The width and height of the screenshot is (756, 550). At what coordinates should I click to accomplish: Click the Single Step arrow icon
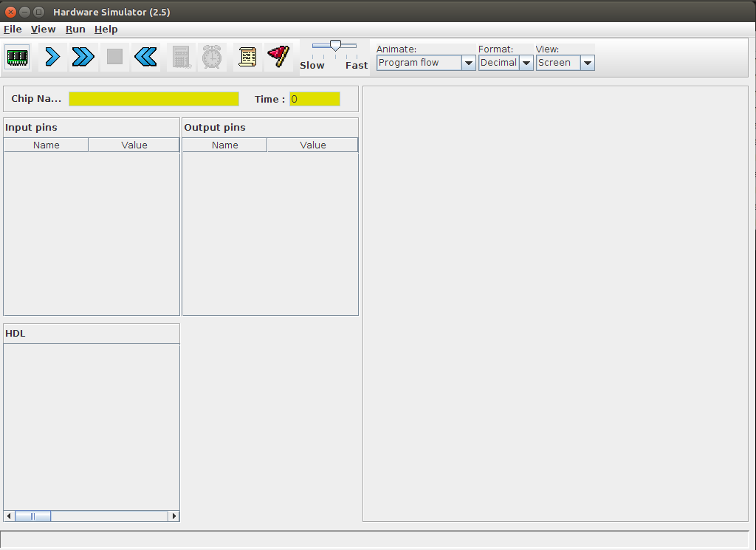(x=52, y=57)
